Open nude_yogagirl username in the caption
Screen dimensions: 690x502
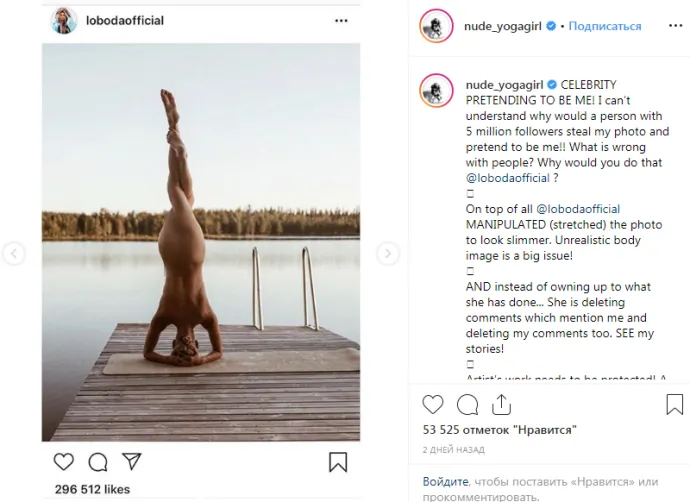(505, 84)
